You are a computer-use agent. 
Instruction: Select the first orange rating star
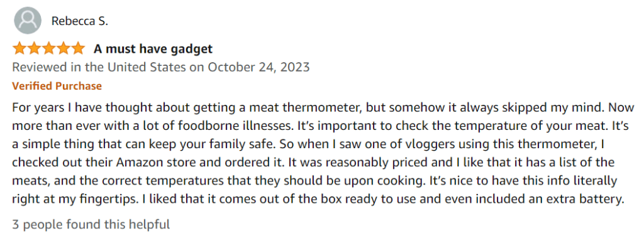click(x=19, y=49)
